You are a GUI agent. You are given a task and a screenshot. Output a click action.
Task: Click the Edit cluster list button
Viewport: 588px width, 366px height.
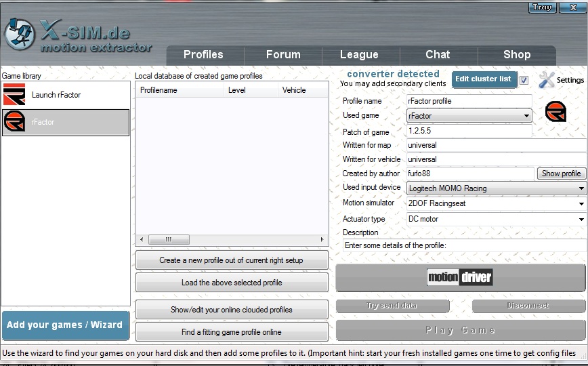click(x=484, y=79)
